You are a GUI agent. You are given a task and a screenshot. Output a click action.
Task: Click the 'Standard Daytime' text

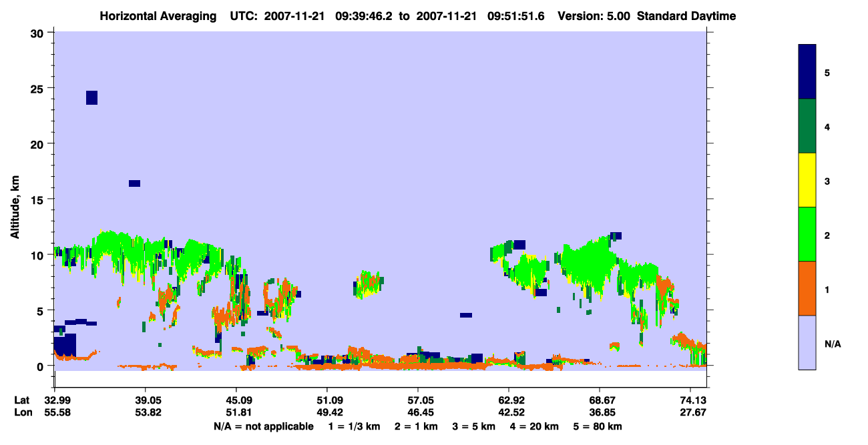coord(686,16)
